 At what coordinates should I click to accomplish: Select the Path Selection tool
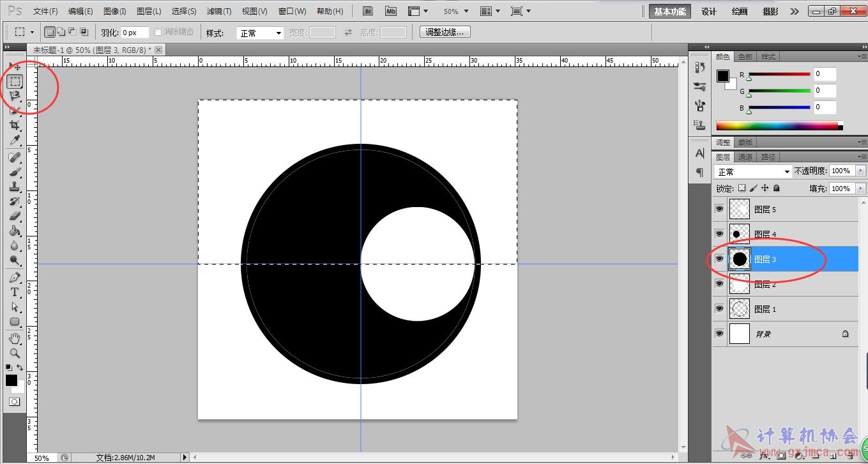pyautogui.click(x=15, y=307)
